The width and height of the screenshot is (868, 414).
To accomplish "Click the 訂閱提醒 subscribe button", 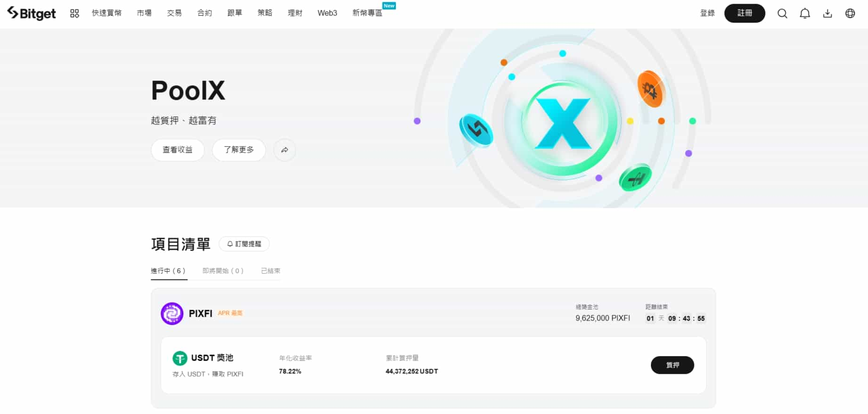I will (x=244, y=244).
